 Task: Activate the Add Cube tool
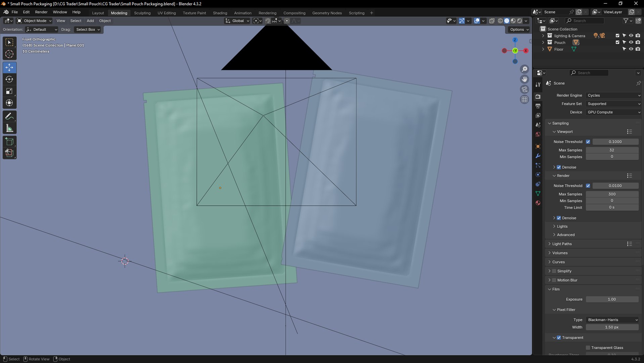pyautogui.click(x=9, y=142)
